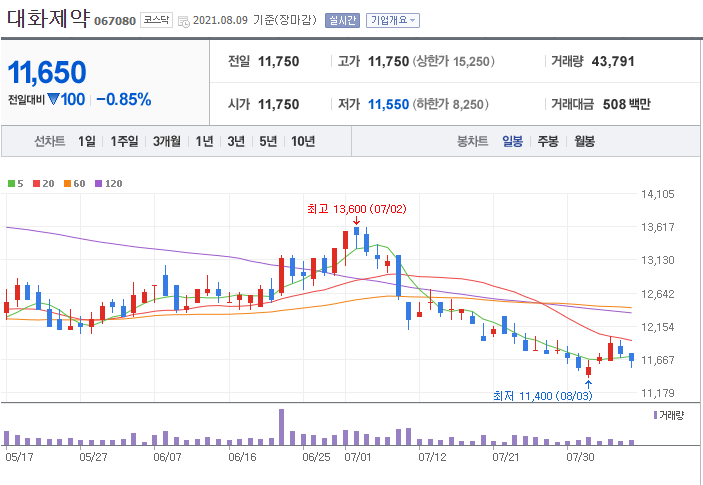
Task: Click the orange 60-day moving average swatch
Action: point(67,183)
